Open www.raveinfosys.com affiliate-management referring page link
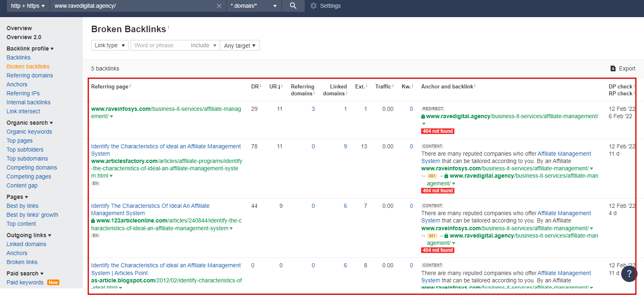The height and width of the screenshot is (295, 644). (166, 112)
